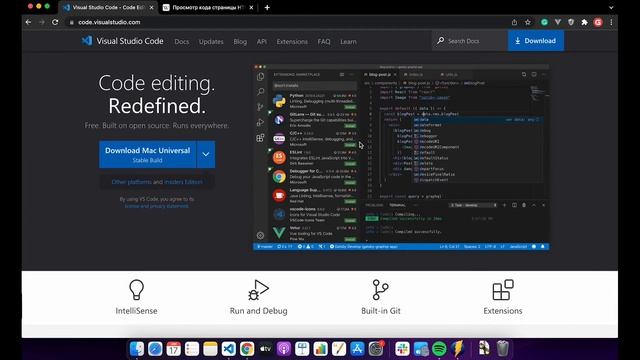Click the blue Download button in the header
This screenshot has height=360, width=640.
(536, 41)
